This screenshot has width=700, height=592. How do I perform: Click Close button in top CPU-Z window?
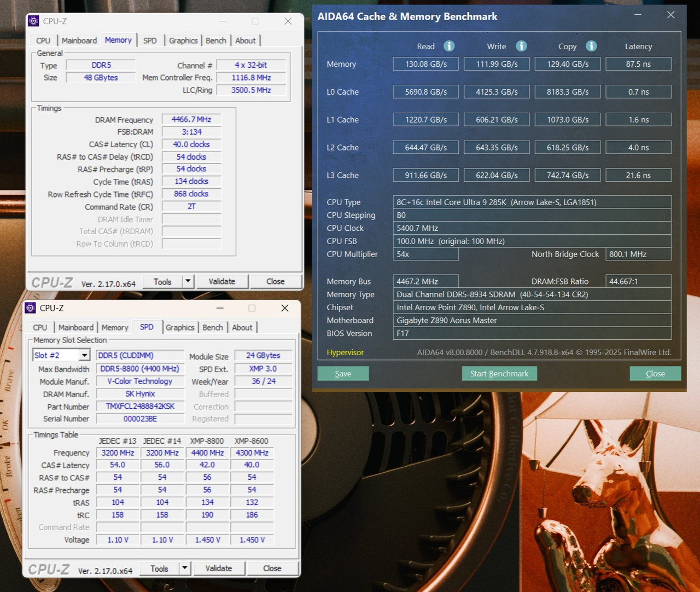point(276,281)
